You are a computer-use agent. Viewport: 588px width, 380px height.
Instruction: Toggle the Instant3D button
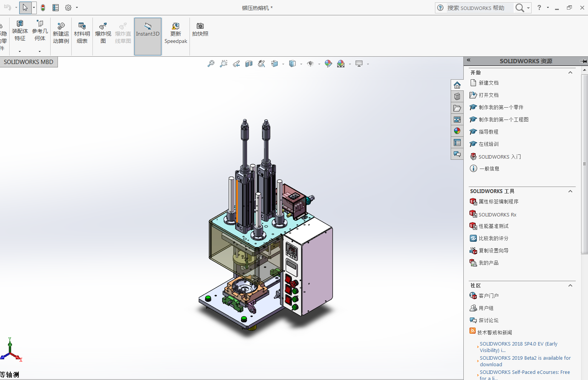148,34
